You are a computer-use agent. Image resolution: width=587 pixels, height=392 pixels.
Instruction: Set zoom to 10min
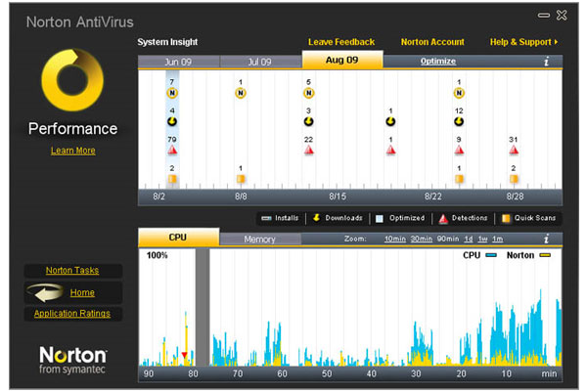(395, 239)
